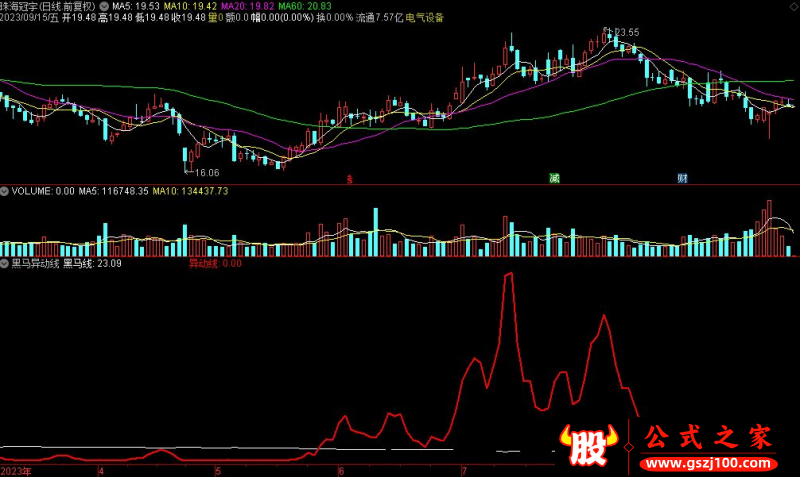Click the 黑马线: 23.09 value
800x477 pixels.
click(92, 264)
